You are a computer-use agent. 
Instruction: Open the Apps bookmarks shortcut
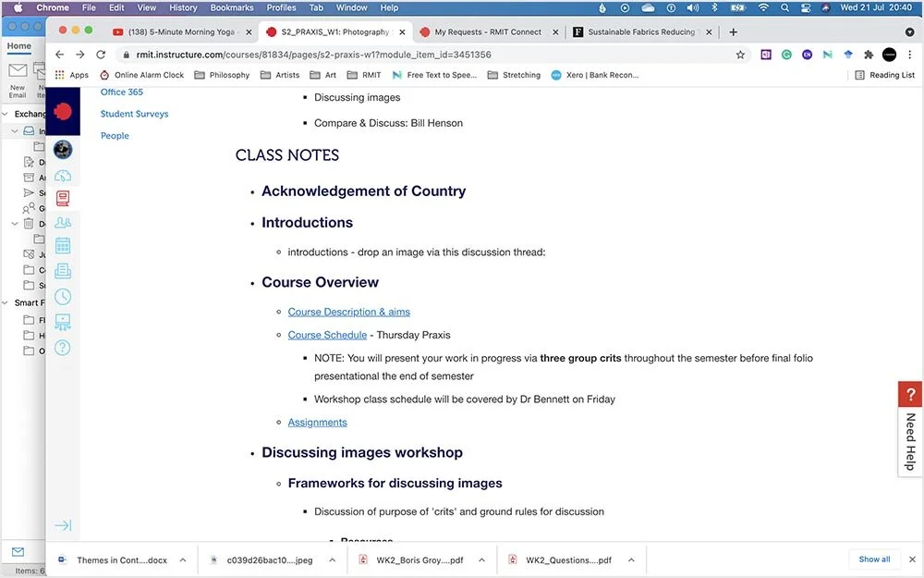[71, 75]
